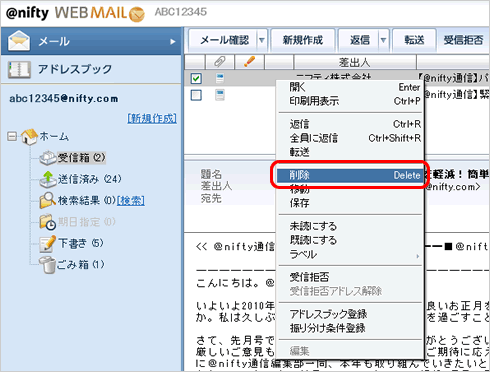490x372 pixels.
Task: Open ラベル context menu entry
Action: pyautogui.click(x=351, y=255)
